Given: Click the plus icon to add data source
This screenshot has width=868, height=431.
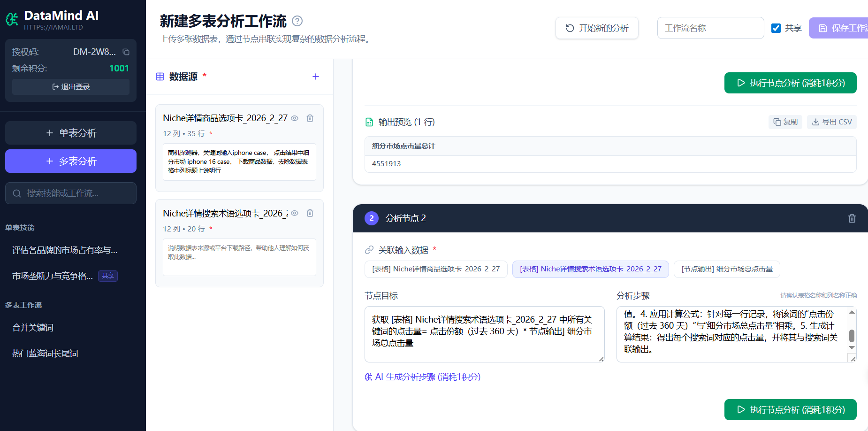Looking at the screenshot, I should [x=316, y=77].
